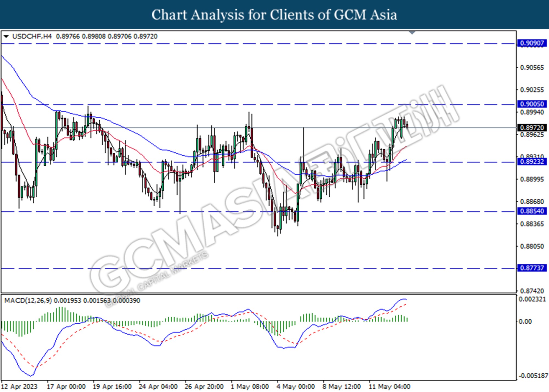This screenshot has height=392, width=549.
Task: Click the OHLC values beside the symbol name
Action: tap(107, 37)
